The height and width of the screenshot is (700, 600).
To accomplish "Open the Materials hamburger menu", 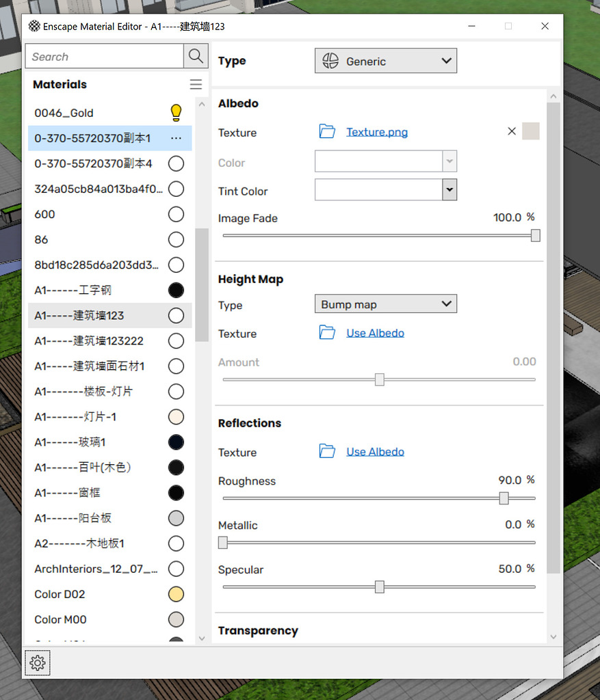I will tap(196, 85).
